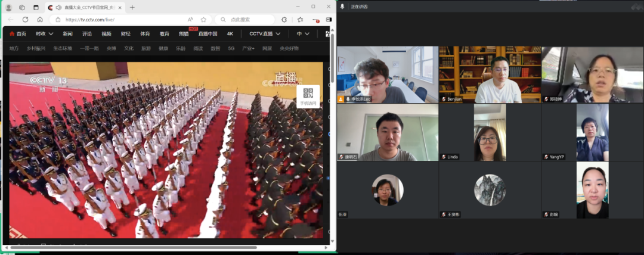Expand the CCTV.直播 dropdown
644x255 pixels.
[x=265, y=34]
